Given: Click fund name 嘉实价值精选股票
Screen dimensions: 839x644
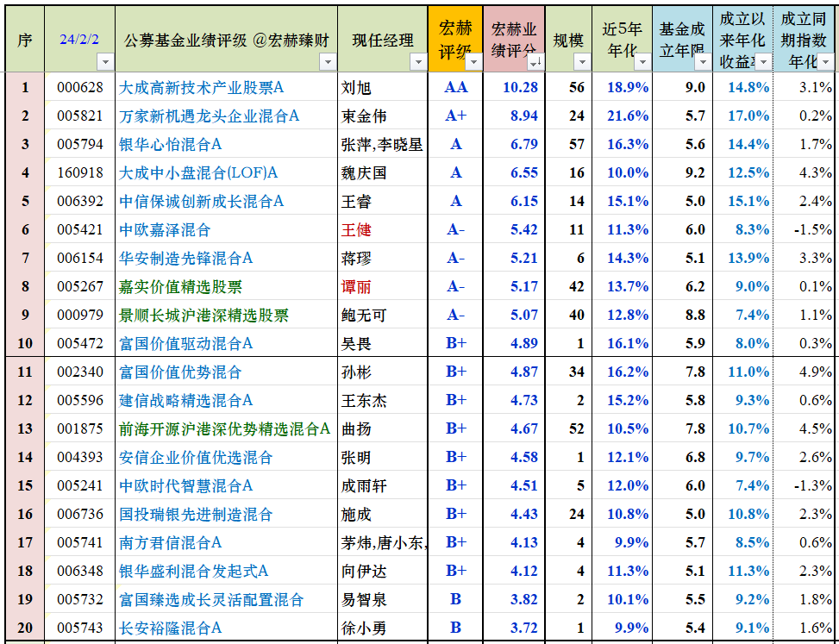Looking at the screenshot, I should click(x=180, y=287).
